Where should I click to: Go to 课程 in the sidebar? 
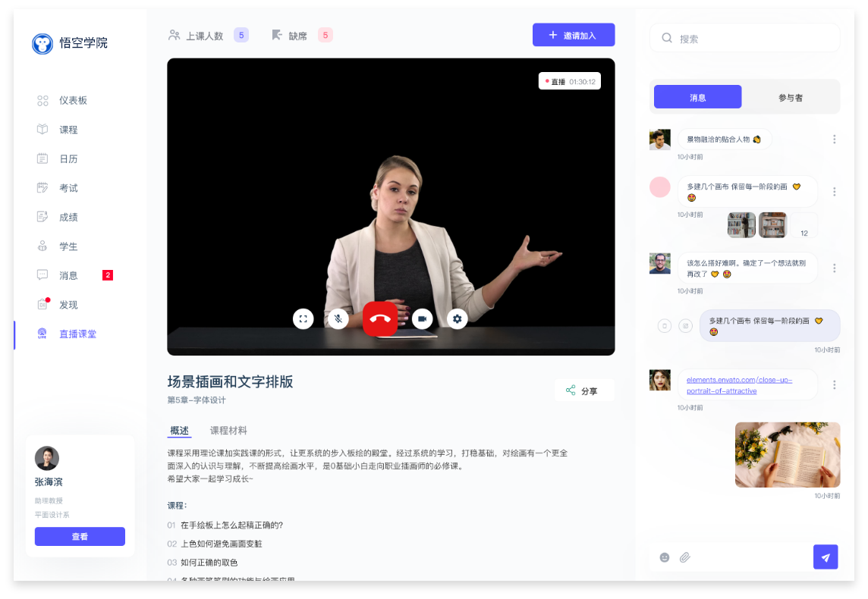pyautogui.click(x=57, y=130)
